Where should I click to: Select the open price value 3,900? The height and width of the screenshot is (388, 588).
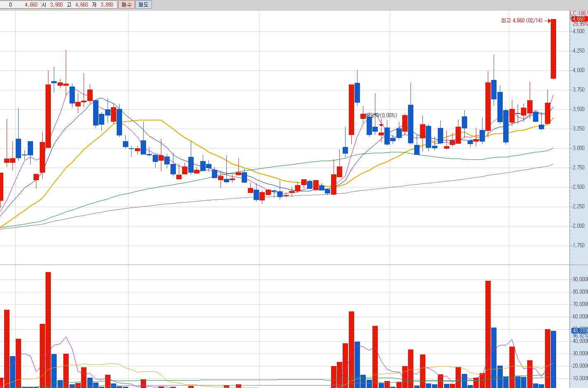(x=56, y=5)
